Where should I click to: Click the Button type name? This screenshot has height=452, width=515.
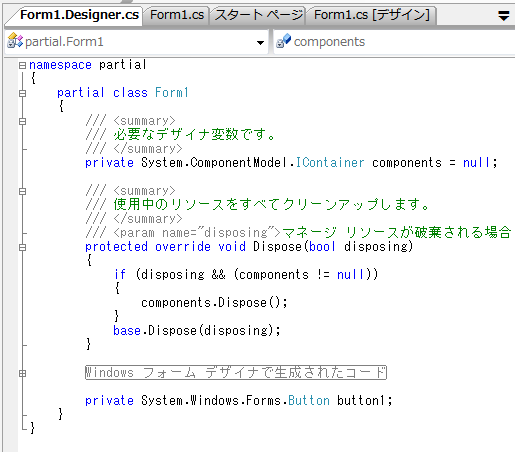point(309,400)
